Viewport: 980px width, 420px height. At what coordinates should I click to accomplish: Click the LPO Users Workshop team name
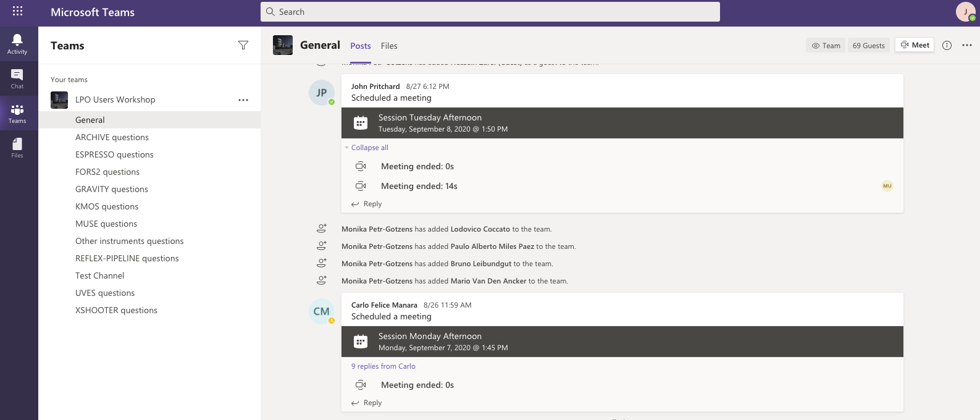coord(115,99)
